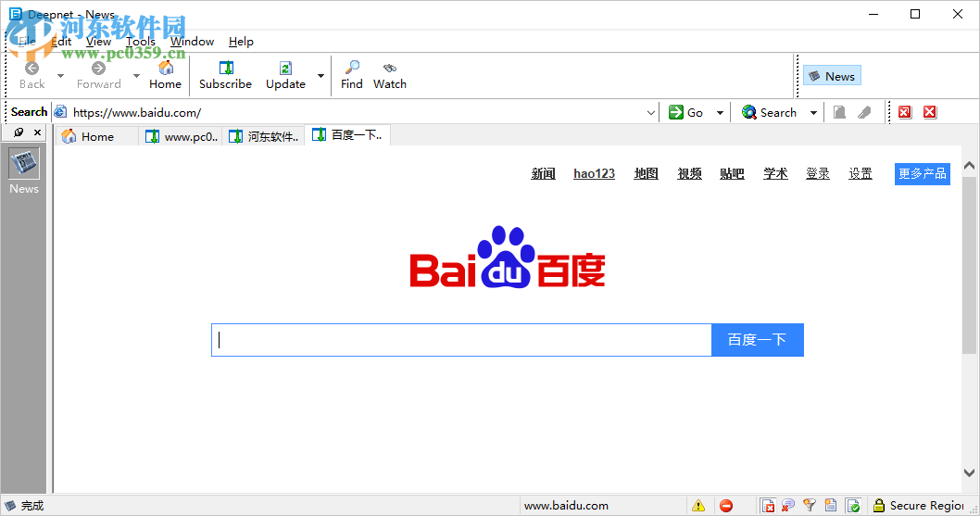Open the Forward history dropdown arrow
The width and height of the screenshot is (980, 516).
(136, 76)
